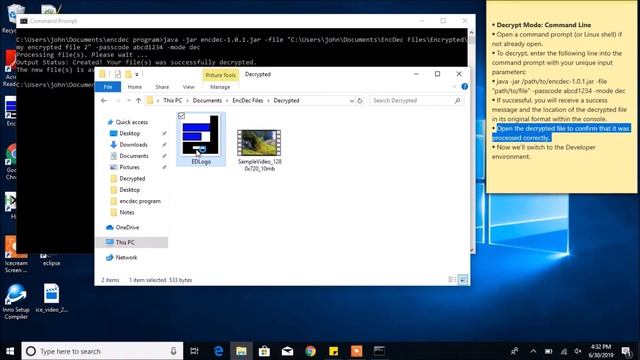This screenshot has width=640, height=360.
Task: Click This PC in the address breadcrumb
Action: click(173, 100)
